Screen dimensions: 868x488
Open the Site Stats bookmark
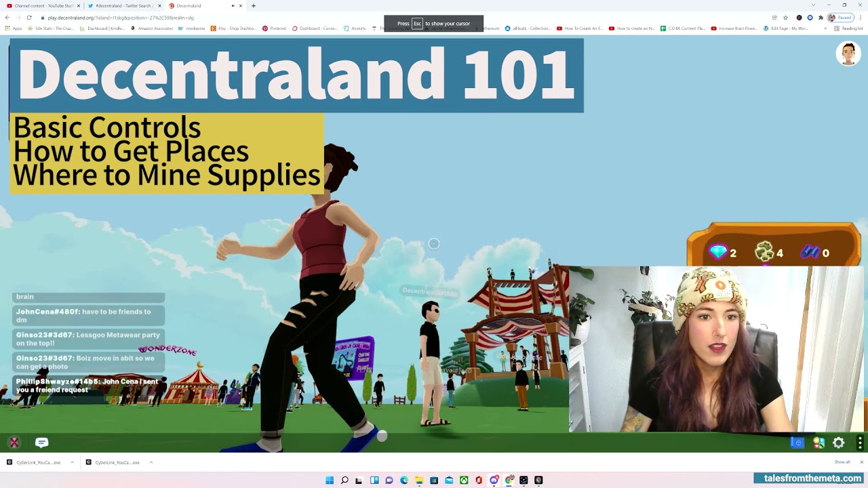(x=50, y=28)
